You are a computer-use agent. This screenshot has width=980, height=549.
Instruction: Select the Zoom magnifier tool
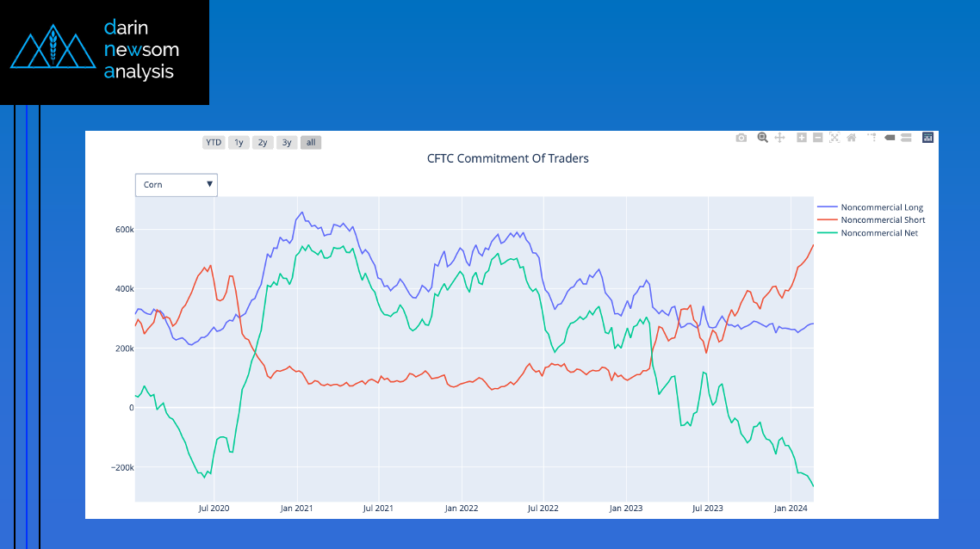[762, 138]
